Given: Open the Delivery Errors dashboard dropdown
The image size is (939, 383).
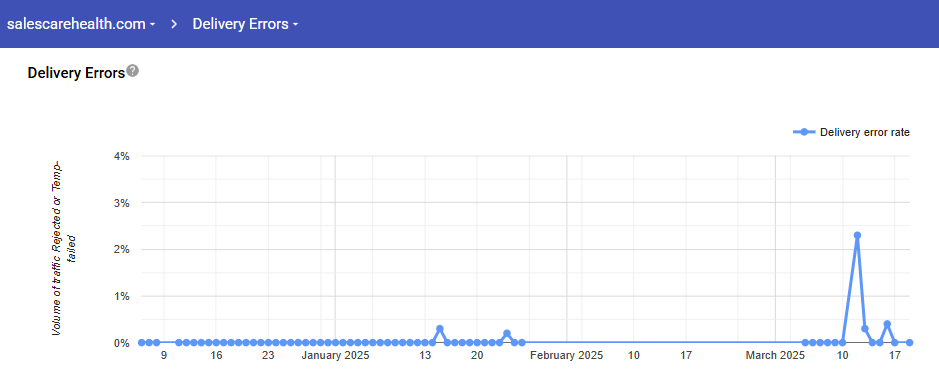Looking at the screenshot, I should [245, 24].
